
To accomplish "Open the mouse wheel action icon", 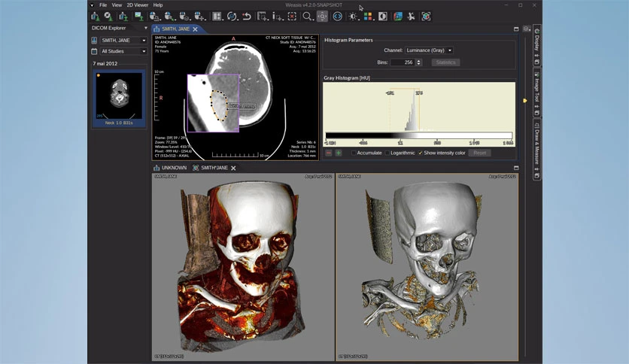I will click(200, 17).
